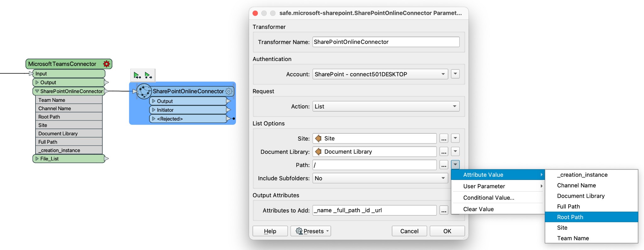Click the File_List output port connector

tap(107, 159)
